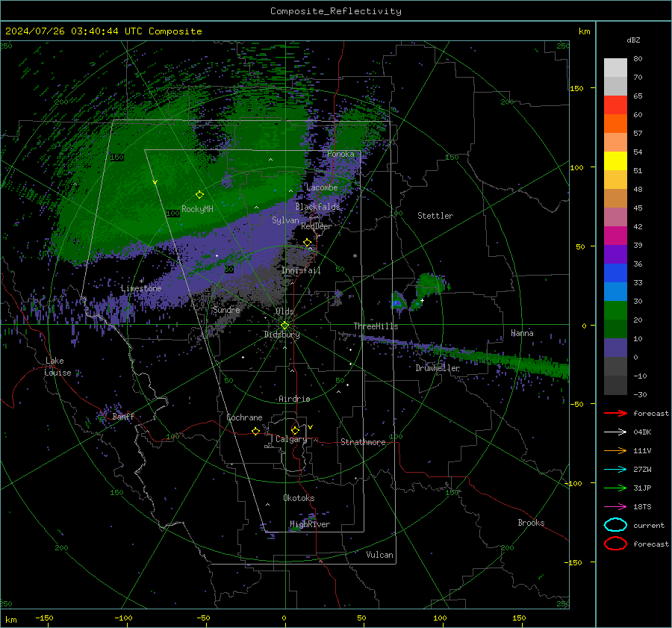Click the Vulcan map label
The width and height of the screenshot is (672, 628).
click(x=379, y=555)
